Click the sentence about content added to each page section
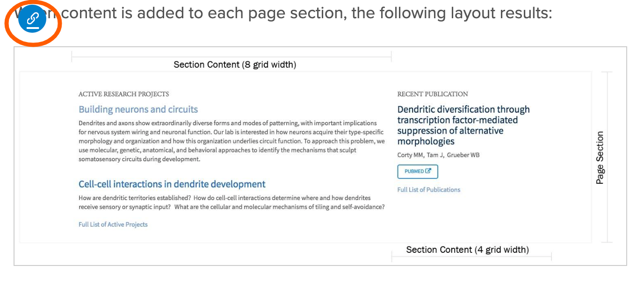This screenshot has height=294, width=644. [306, 13]
